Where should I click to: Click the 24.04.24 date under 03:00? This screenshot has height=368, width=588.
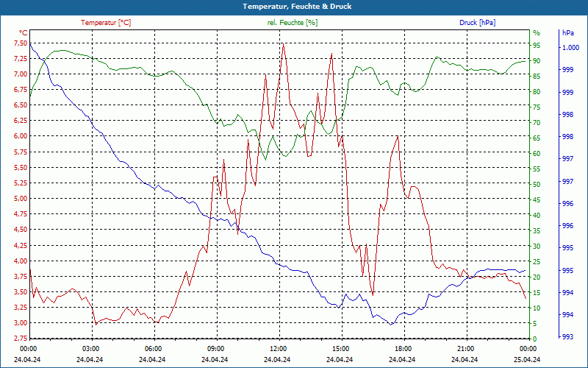(x=90, y=359)
